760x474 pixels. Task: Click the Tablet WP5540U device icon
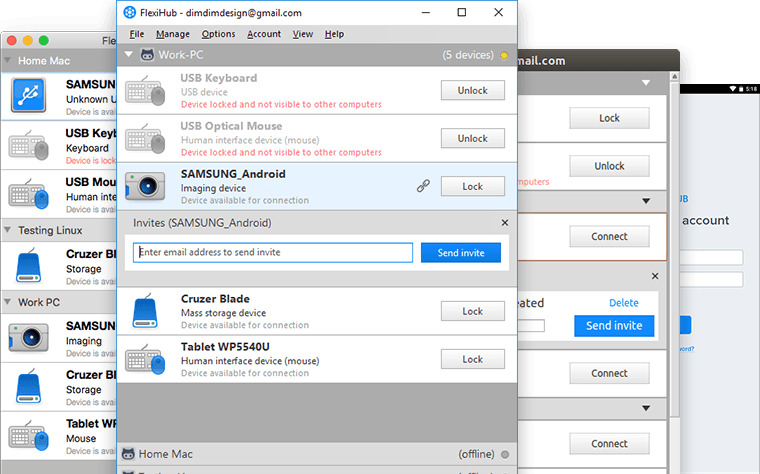(x=145, y=359)
